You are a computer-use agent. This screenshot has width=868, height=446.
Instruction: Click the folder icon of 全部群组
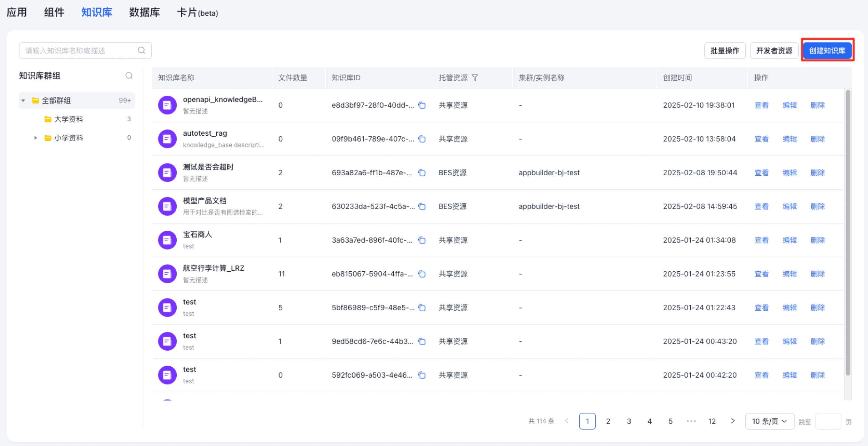(36, 100)
